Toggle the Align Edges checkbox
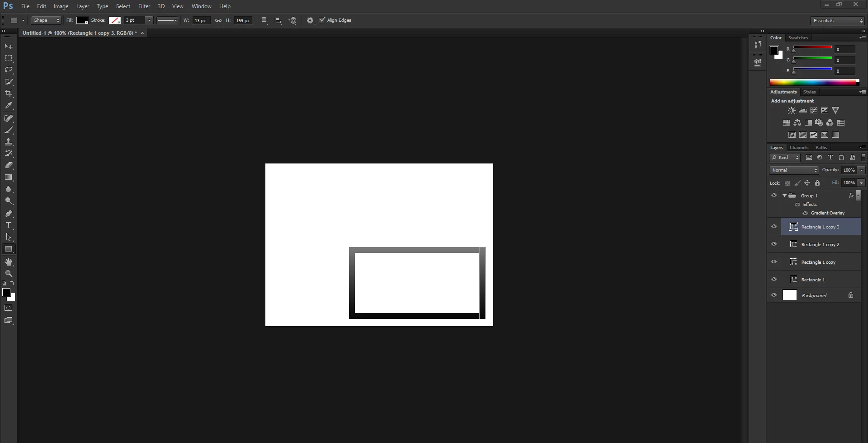 click(x=322, y=20)
